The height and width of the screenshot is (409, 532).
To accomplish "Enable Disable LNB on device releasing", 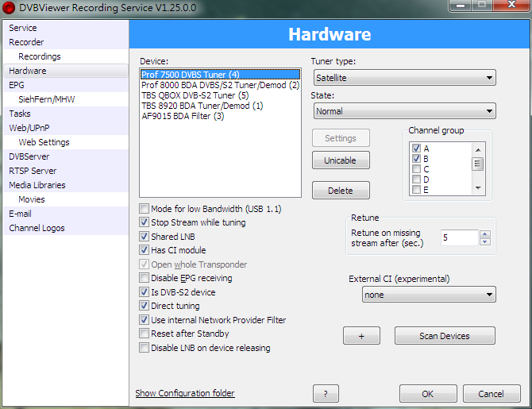I will pyautogui.click(x=144, y=348).
